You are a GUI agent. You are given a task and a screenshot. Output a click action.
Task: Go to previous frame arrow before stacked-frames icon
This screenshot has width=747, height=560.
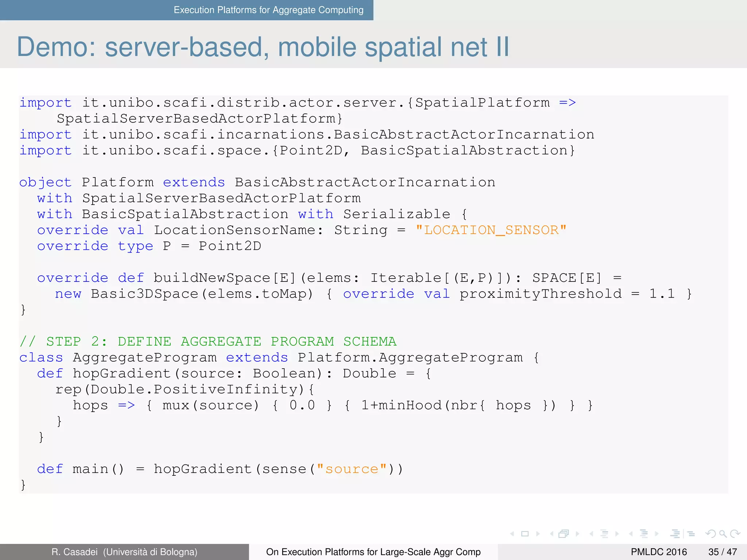552,534
